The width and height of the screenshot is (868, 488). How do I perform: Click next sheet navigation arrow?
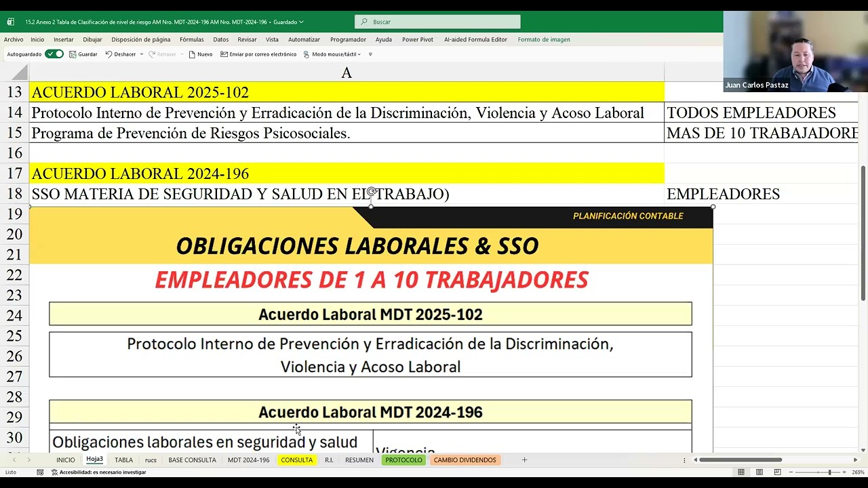click(x=28, y=460)
